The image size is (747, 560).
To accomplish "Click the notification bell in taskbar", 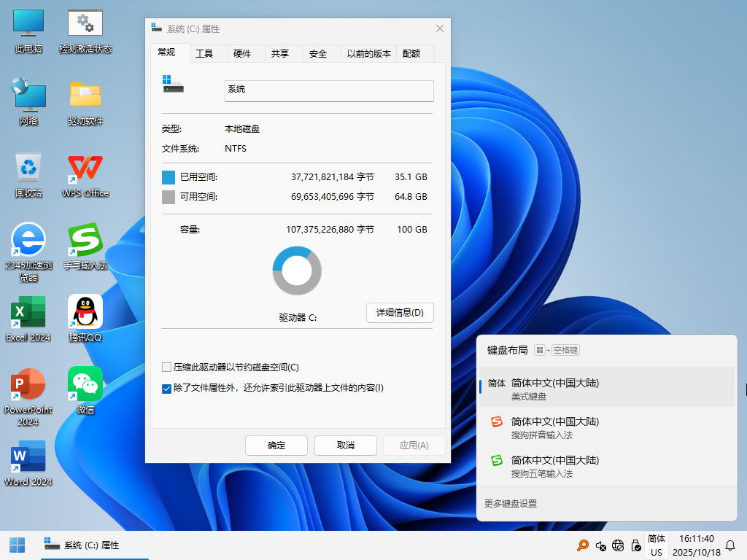I will [729, 545].
